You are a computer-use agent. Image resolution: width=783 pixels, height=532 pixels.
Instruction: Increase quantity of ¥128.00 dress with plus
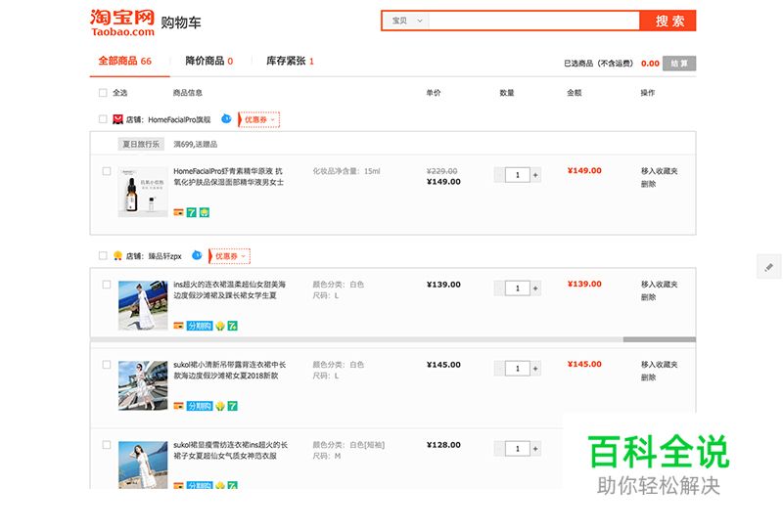point(535,449)
